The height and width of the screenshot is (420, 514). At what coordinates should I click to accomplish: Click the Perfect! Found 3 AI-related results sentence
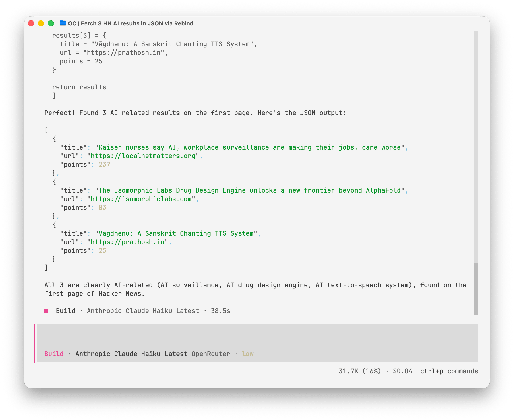point(195,113)
